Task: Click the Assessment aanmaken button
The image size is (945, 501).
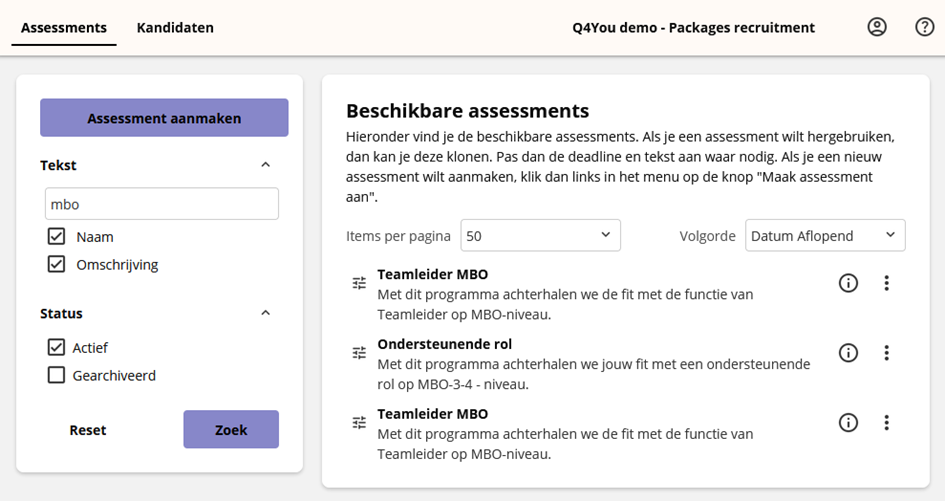Action: [164, 118]
